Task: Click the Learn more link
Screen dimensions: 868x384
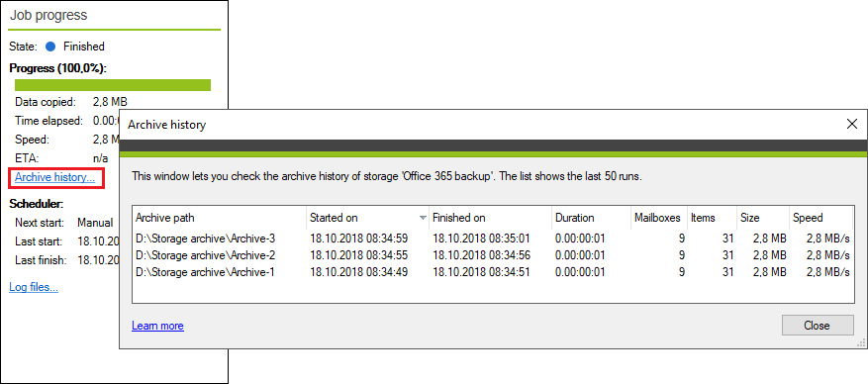Action: tap(157, 326)
